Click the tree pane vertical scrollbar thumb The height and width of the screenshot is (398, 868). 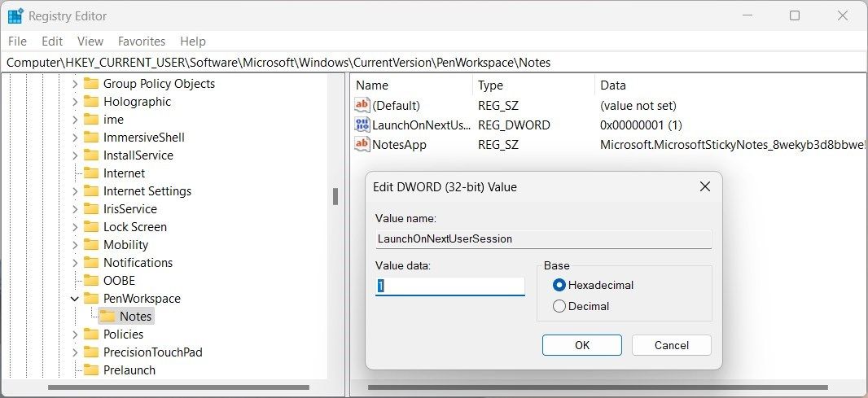334,197
